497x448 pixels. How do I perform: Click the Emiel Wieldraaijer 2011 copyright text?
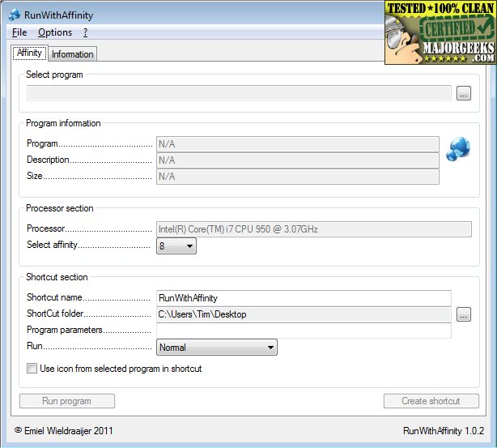coord(64,431)
